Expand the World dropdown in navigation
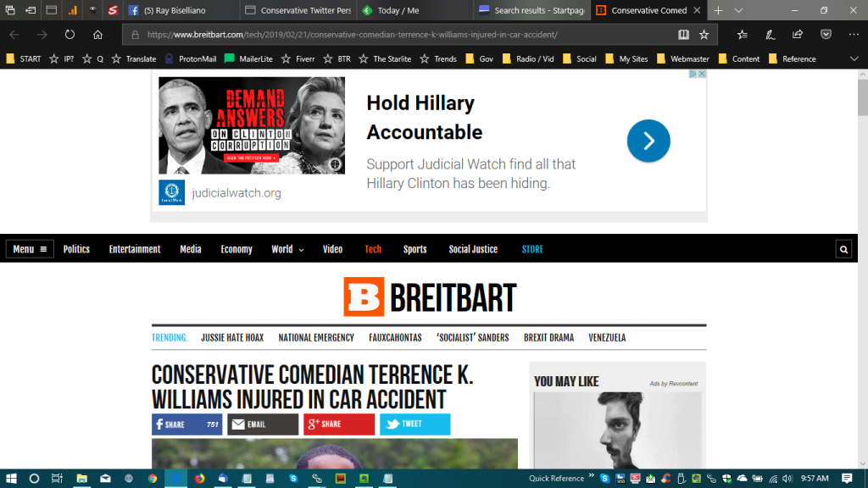Image resolution: width=868 pixels, height=488 pixels. pos(287,249)
